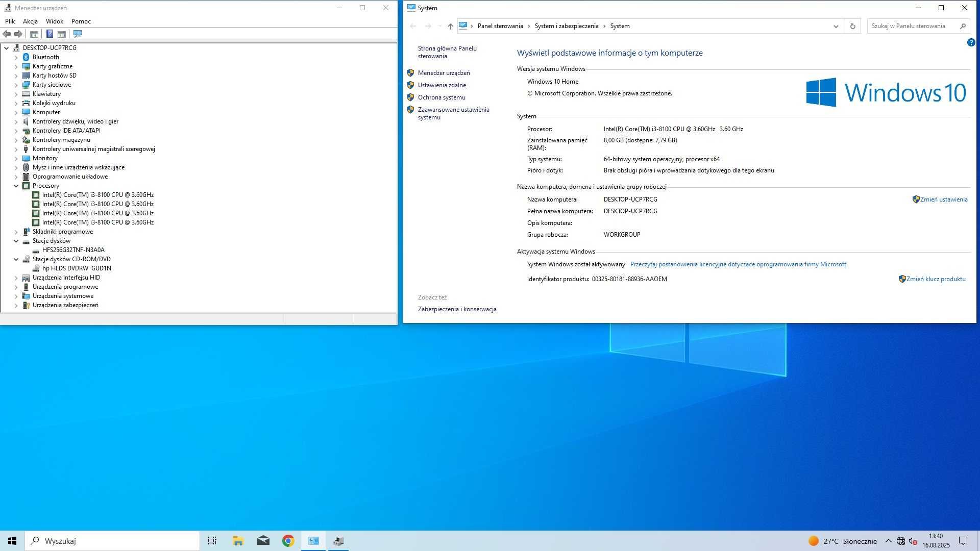Open Ustawienia zdalne link
980x551 pixels.
coord(442,85)
